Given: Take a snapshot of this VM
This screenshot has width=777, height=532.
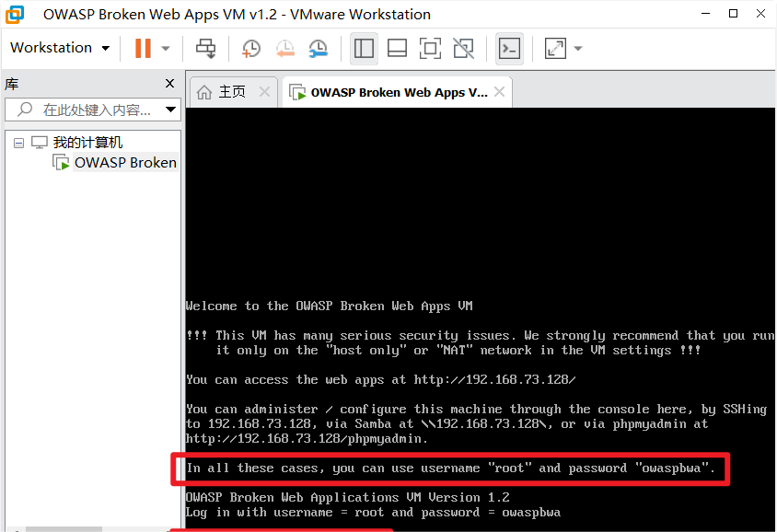Looking at the screenshot, I should [251, 48].
